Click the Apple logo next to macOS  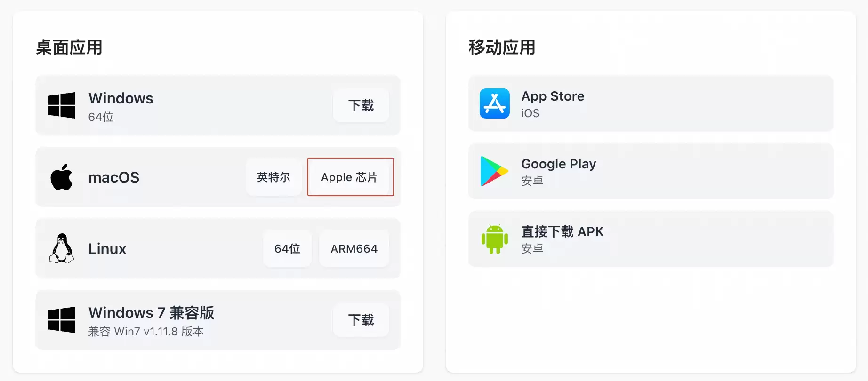click(62, 177)
